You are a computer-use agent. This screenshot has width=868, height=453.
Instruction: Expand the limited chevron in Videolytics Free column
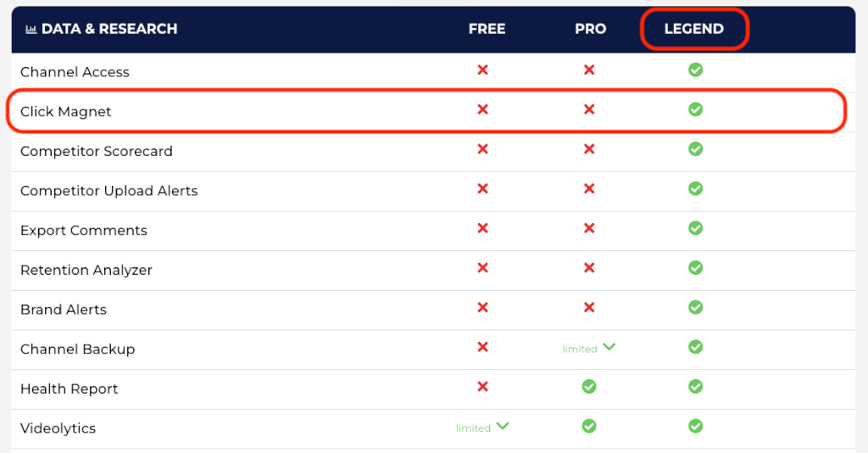(x=503, y=427)
